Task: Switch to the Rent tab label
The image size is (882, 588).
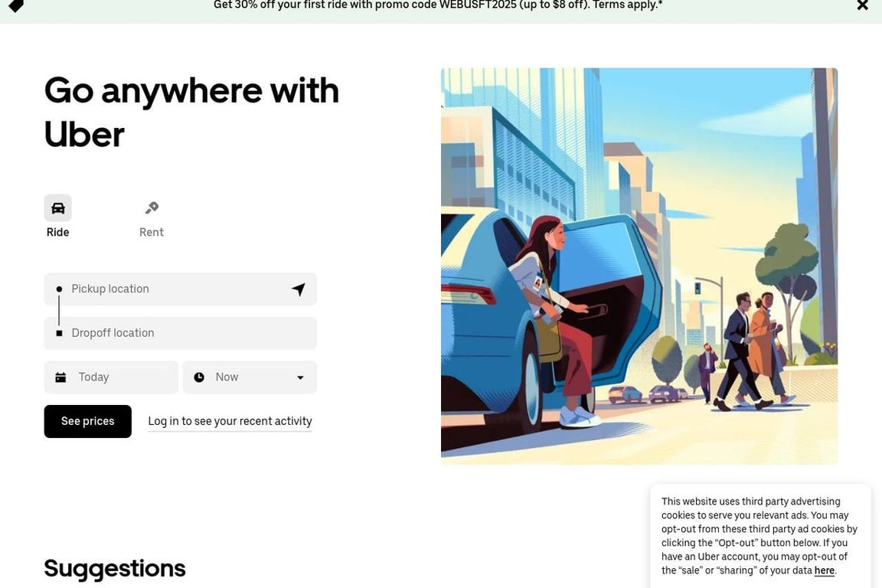Action: pos(152,233)
